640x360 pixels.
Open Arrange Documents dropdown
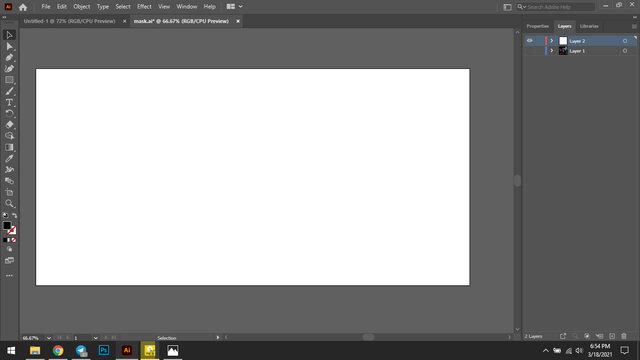click(x=234, y=7)
